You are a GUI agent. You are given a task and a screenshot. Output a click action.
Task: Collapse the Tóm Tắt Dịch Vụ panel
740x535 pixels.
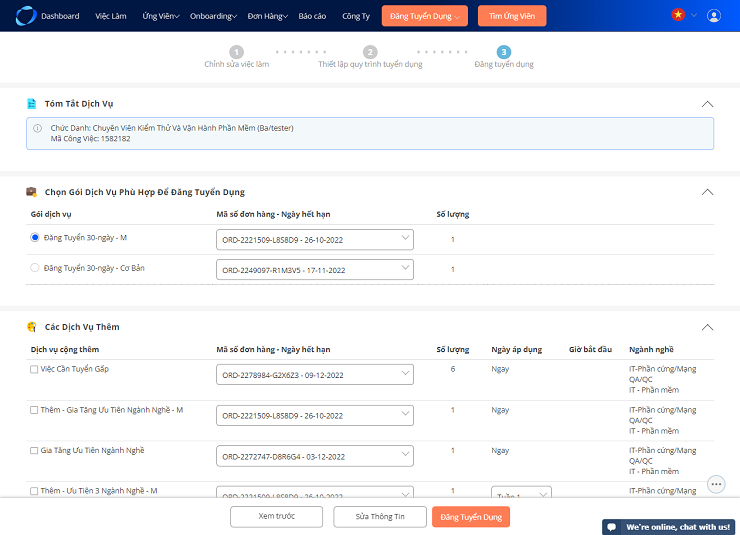tap(707, 104)
